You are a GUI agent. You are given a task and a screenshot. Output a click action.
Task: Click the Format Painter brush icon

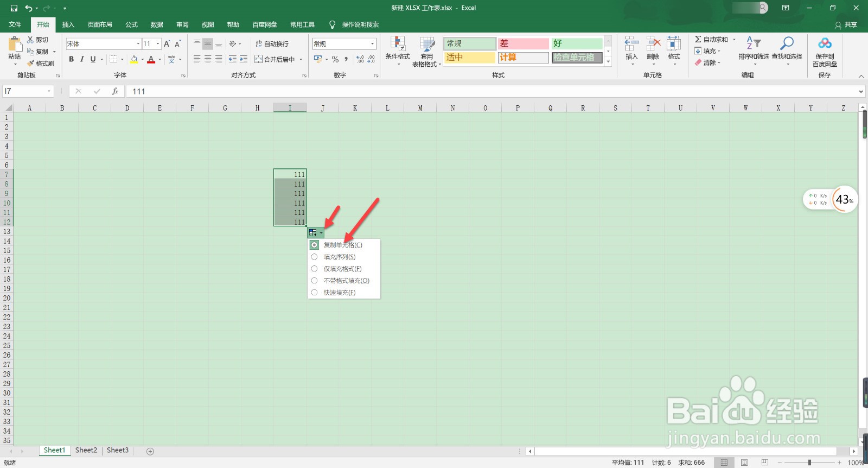[x=30, y=64]
